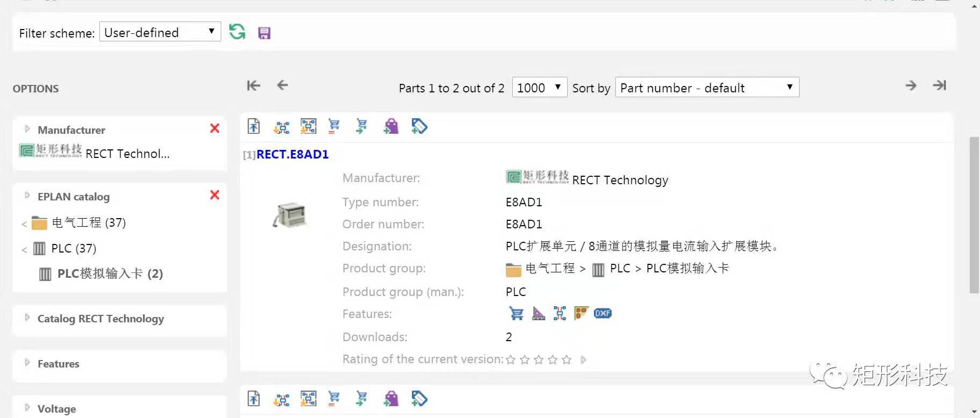Viewport: 980px width, 418px height.
Task: Click the DXF feature badge
Action: coord(602,313)
